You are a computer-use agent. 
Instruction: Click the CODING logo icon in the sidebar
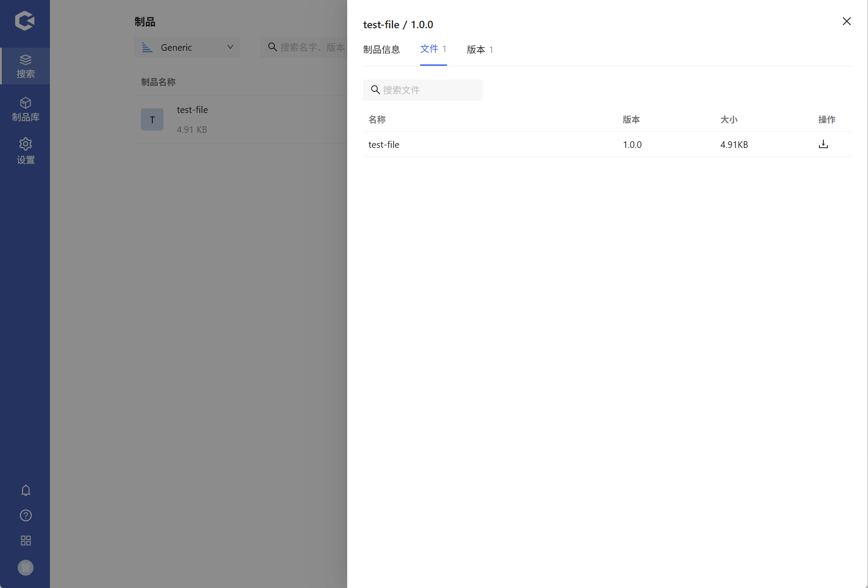(25, 21)
